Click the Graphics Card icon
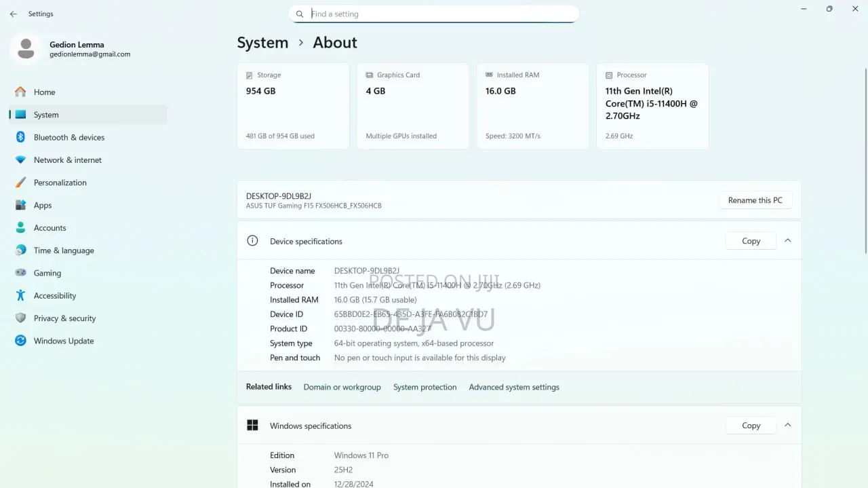 [x=370, y=75]
